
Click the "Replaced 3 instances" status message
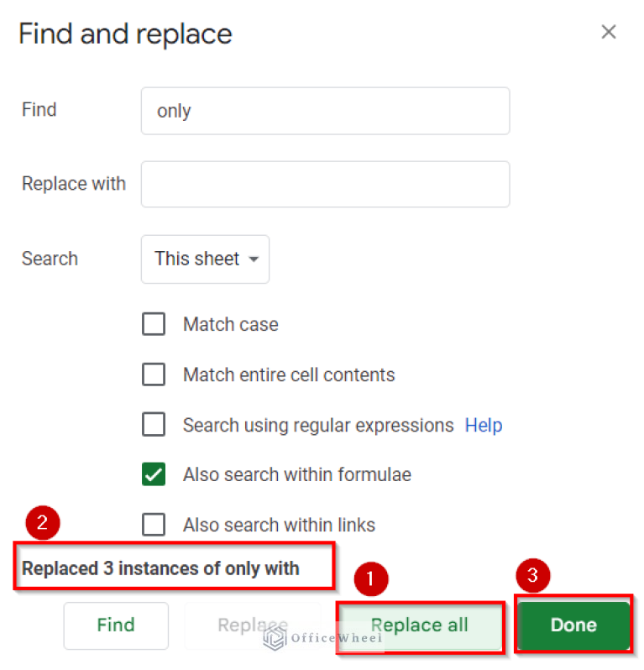160,568
